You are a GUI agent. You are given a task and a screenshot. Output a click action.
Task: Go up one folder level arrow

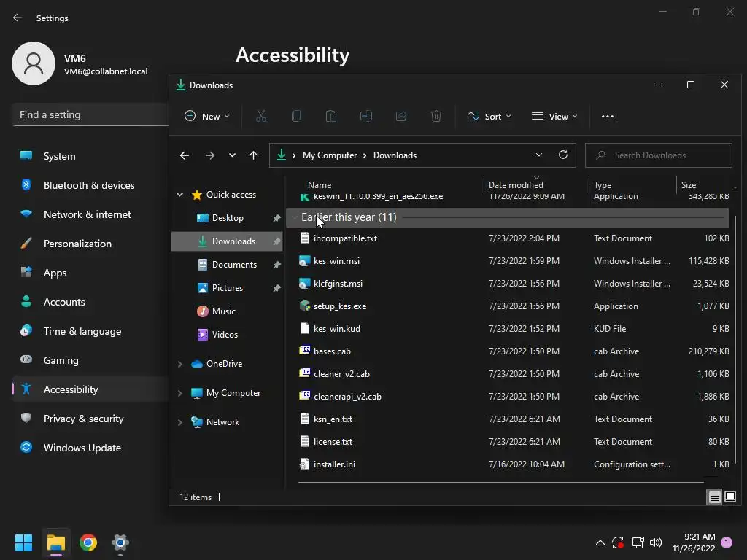point(253,155)
